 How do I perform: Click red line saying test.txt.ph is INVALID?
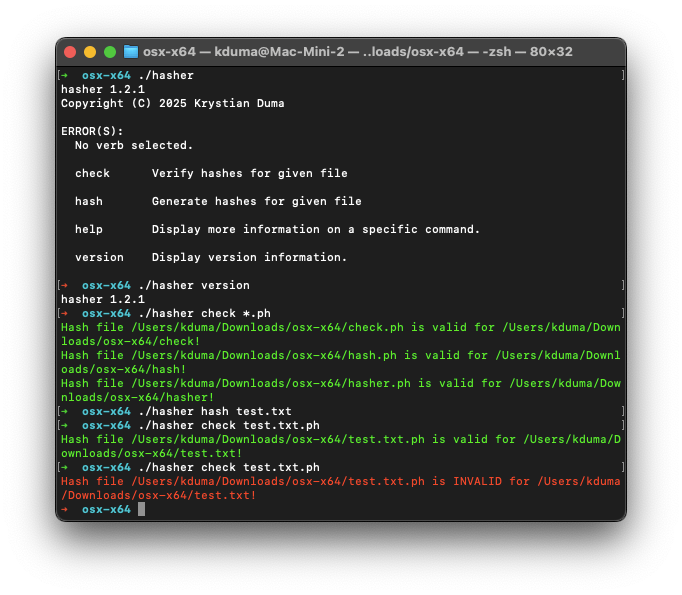pyautogui.click(x=341, y=488)
